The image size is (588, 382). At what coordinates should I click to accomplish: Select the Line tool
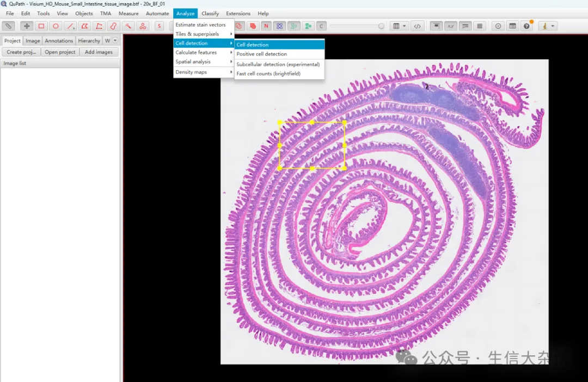tap(70, 26)
